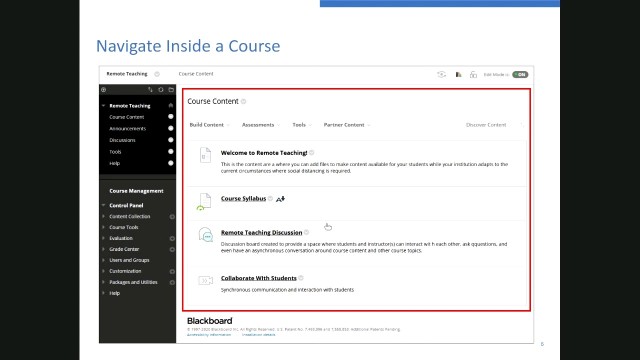Click Remote Teaching breadcrumb in top bar

pos(127,74)
